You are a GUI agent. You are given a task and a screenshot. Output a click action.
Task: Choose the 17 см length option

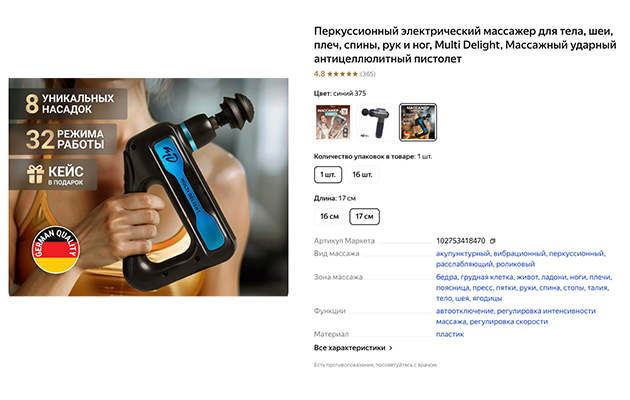pos(364,216)
